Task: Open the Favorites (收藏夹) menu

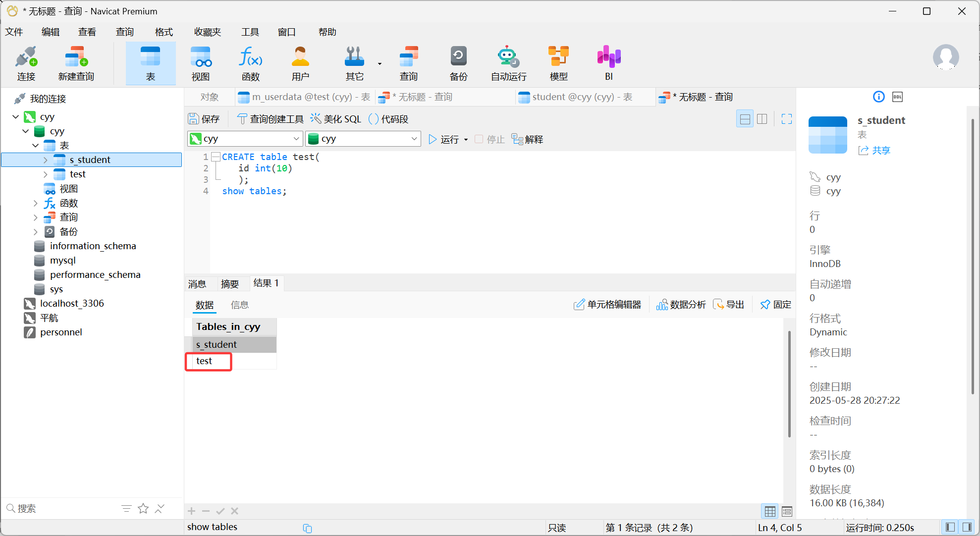Action: [x=207, y=32]
